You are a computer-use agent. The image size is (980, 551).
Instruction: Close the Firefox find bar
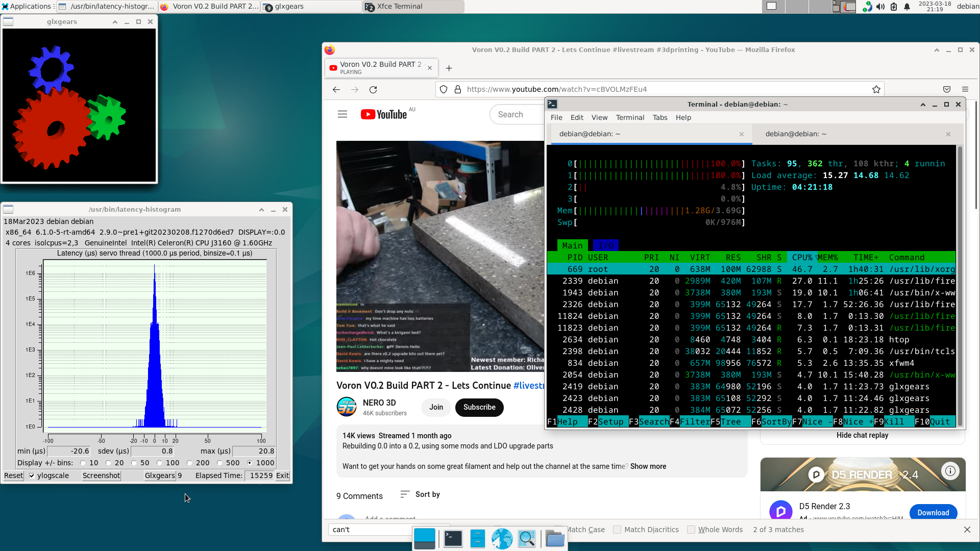pyautogui.click(x=967, y=530)
